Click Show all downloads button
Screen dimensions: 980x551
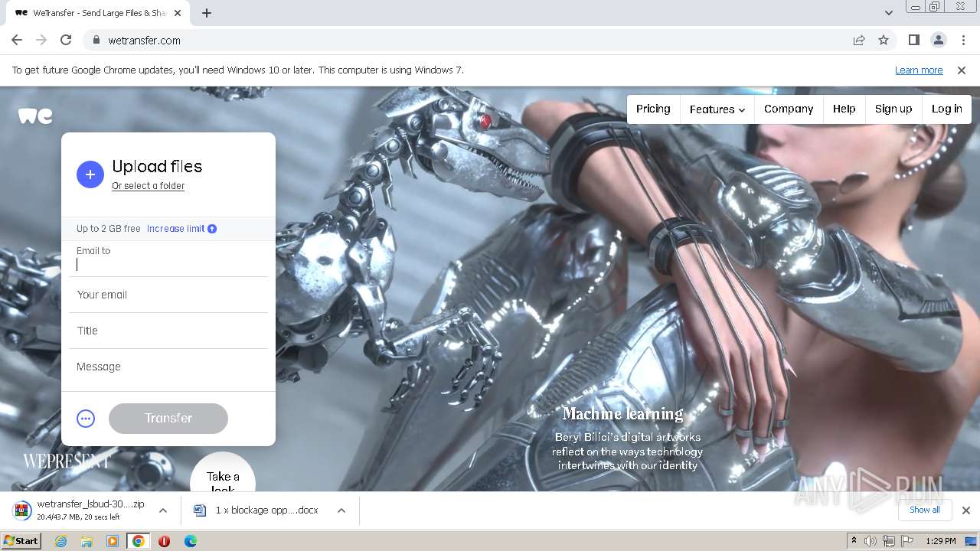click(x=925, y=510)
